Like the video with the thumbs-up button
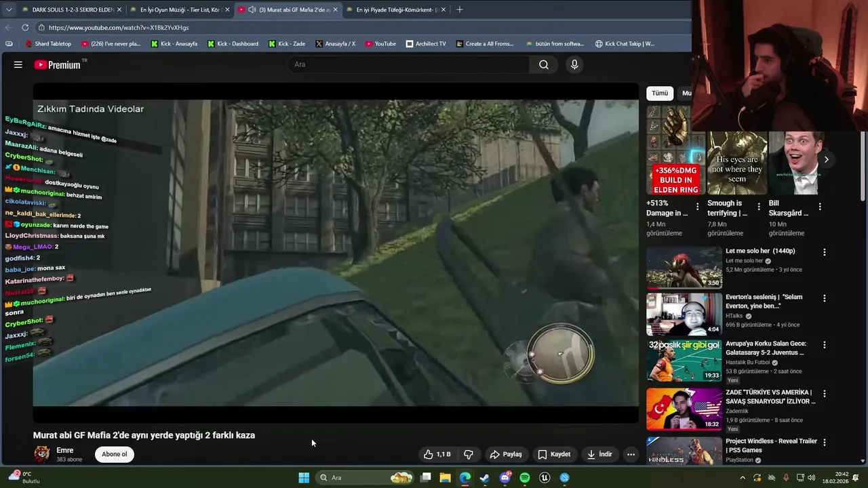Viewport: 868px width, 488px height. click(x=437, y=454)
